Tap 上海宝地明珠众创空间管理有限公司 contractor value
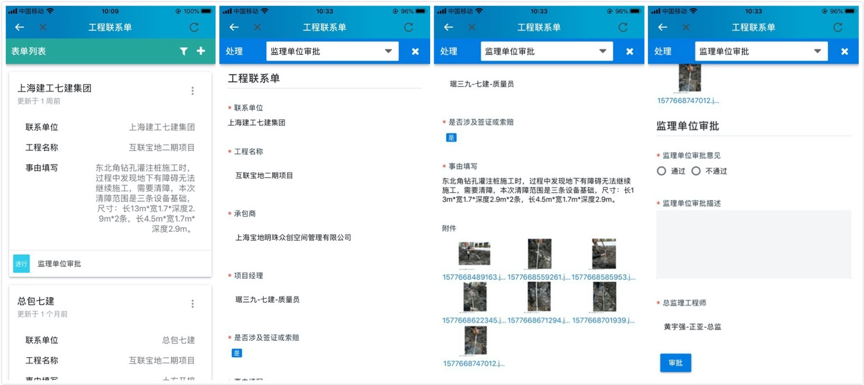864x385 pixels. 294,238
